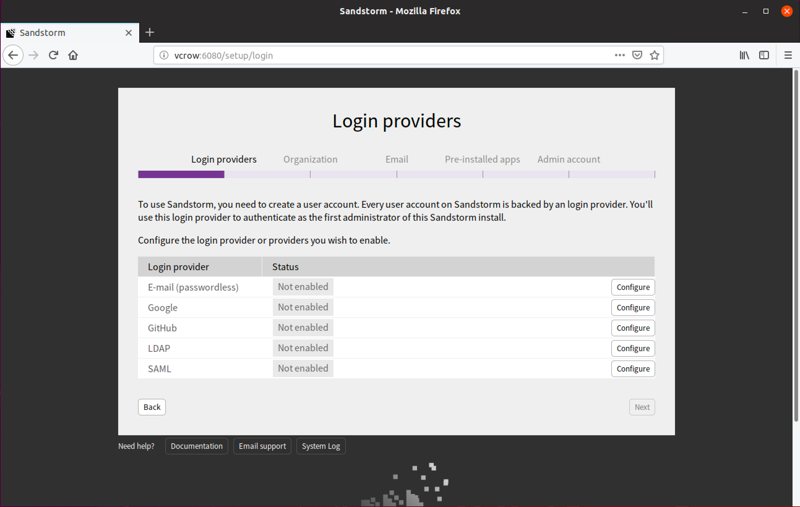
Task: Configure the LDAP login provider
Action: point(633,348)
